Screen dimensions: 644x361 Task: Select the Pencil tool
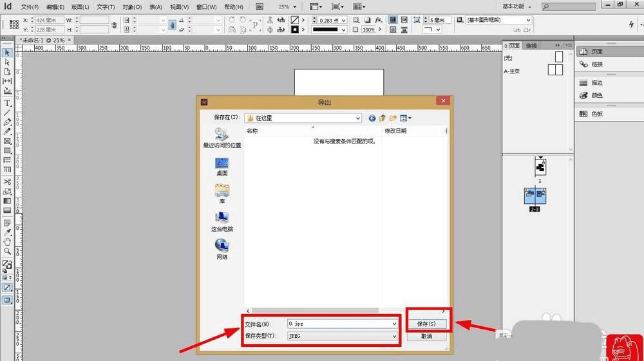click(x=7, y=132)
